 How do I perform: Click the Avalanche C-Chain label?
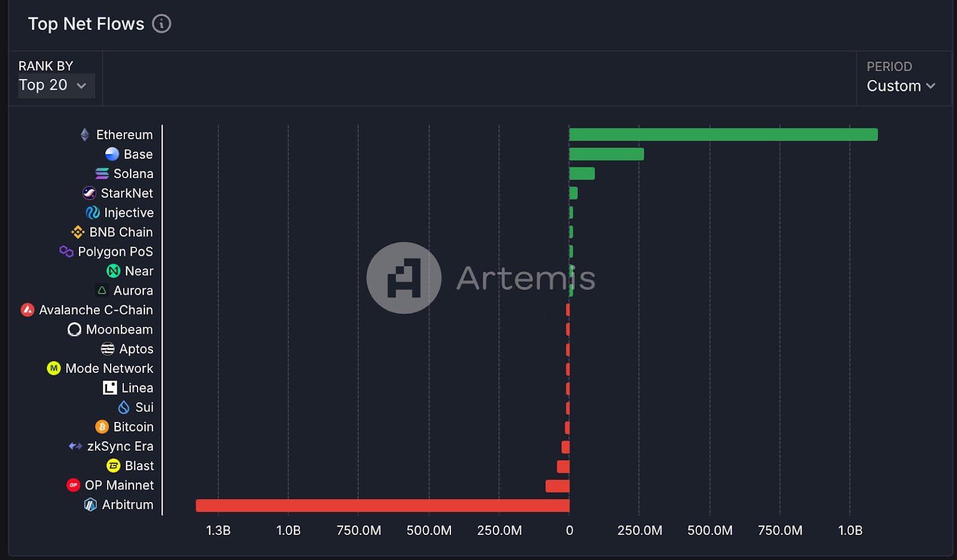pyautogui.click(x=96, y=310)
